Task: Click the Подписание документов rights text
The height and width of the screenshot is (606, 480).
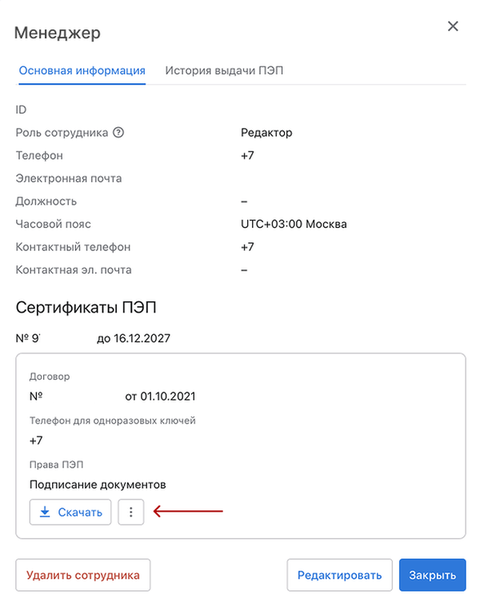Action: pos(98,485)
